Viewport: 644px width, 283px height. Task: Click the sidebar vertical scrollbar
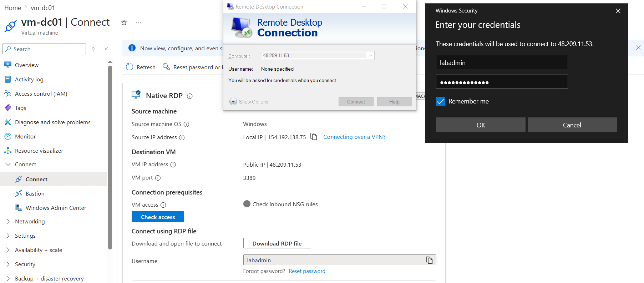click(x=110, y=157)
